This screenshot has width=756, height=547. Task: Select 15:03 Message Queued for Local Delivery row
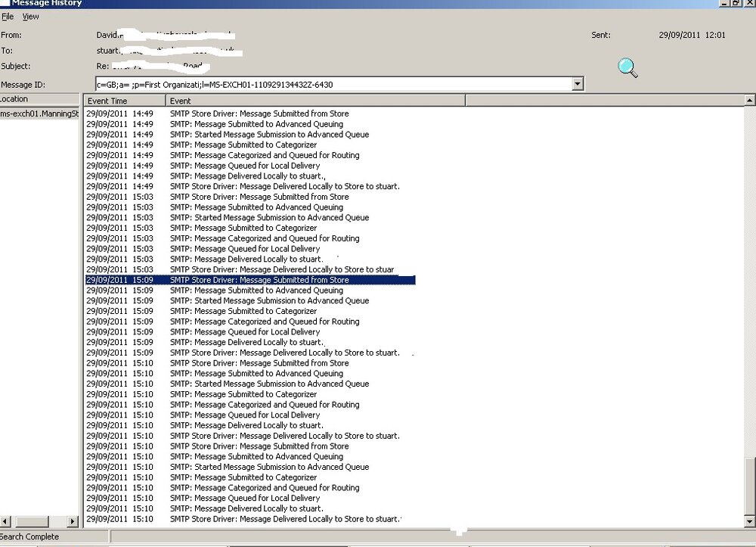pyautogui.click(x=203, y=249)
